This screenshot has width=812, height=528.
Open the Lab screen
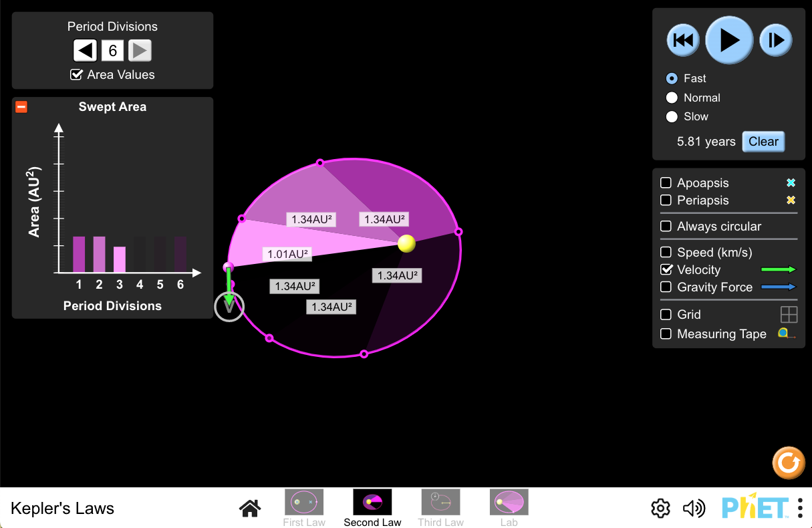[x=509, y=501]
